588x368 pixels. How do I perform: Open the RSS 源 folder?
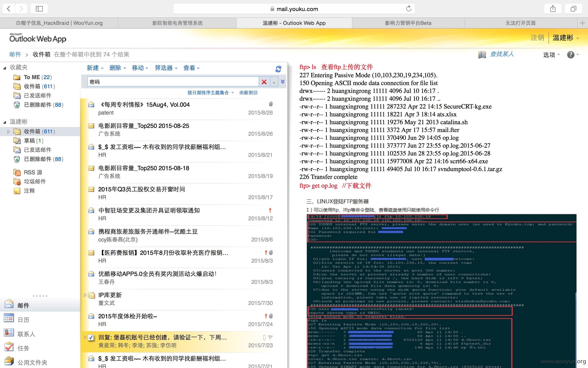tap(28, 172)
